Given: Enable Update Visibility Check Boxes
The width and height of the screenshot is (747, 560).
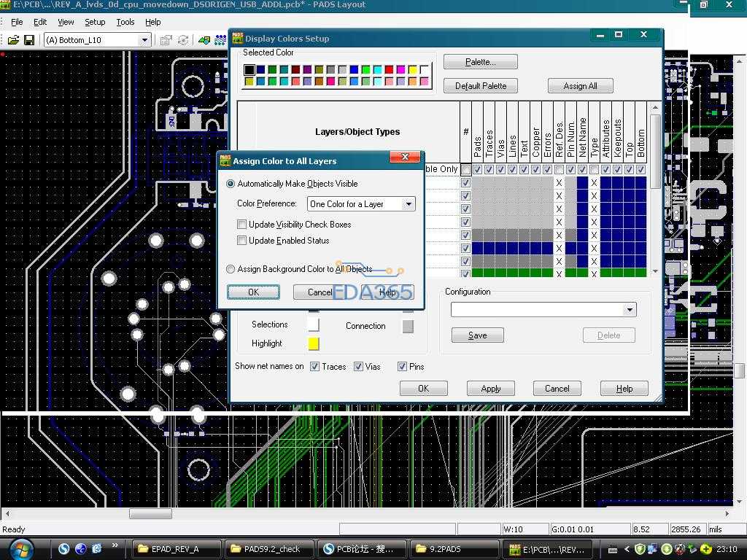Looking at the screenshot, I should 241,225.
